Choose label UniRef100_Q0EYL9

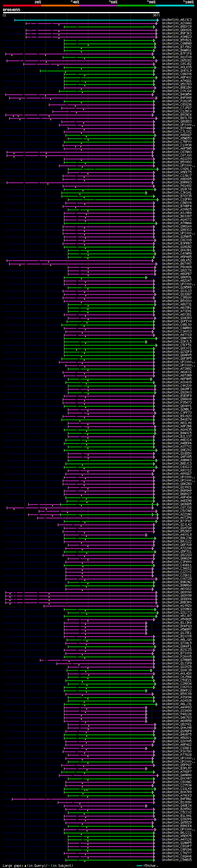pos(177,71)
